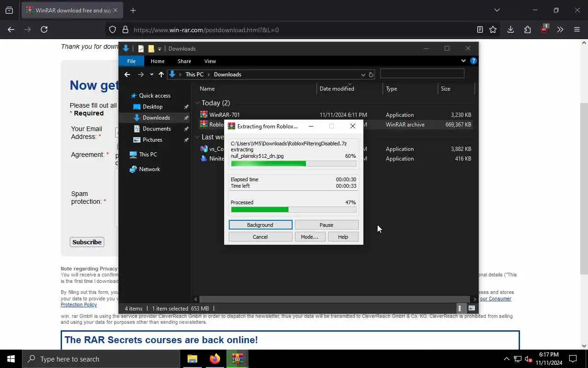Click the Quick Access Toolbar properties icon
The width and height of the screenshot is (588, 368).
141,49
